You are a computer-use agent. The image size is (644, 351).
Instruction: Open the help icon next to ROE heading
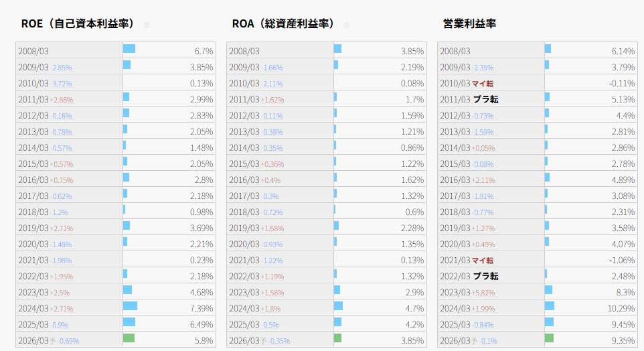click(x=147, y=25)
